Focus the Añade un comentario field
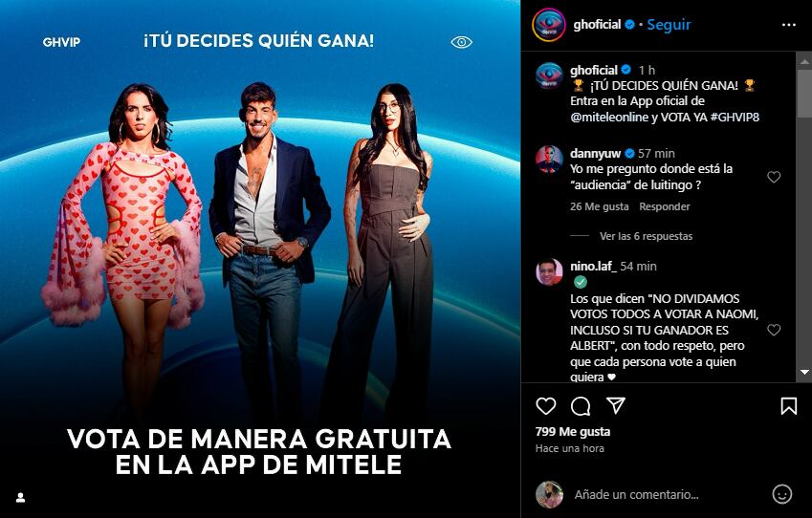Viewport: 812px width, 518px height. tap(668, 494)
